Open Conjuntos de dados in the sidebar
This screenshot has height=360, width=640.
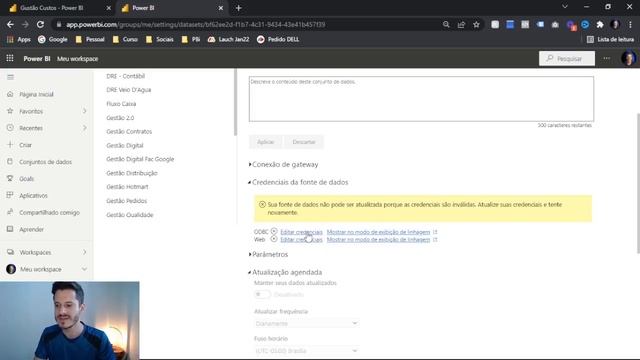point(45,162)
